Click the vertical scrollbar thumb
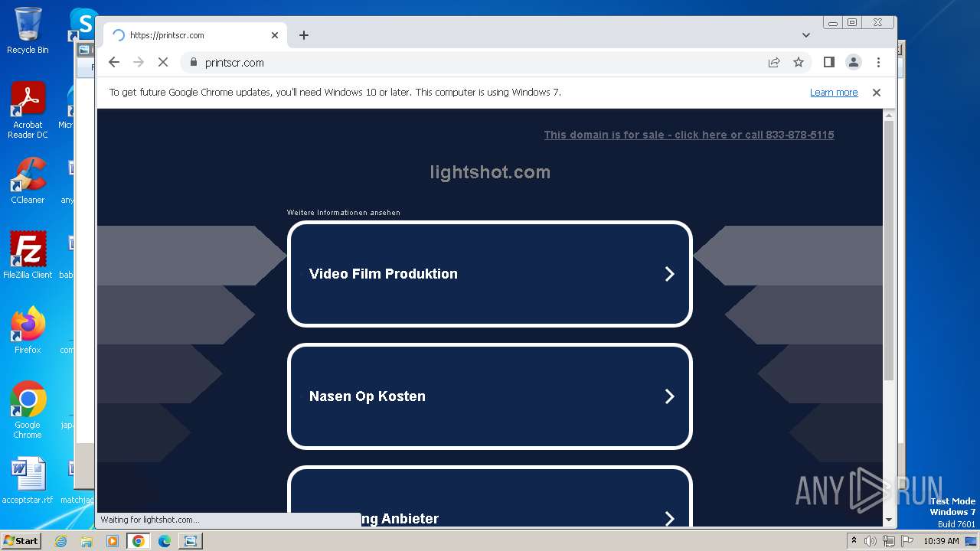The height and width of the screenshot is (551, 980). 889,250
